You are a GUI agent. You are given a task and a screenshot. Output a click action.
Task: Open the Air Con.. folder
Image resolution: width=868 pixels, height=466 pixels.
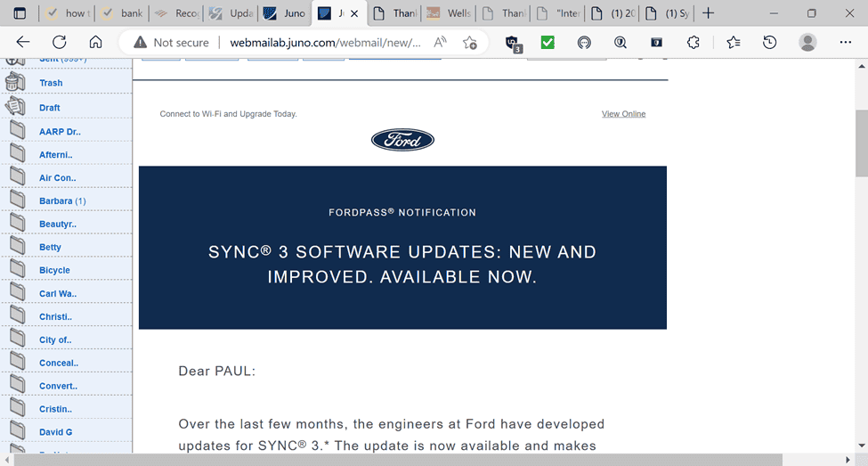tap(58, 178)
